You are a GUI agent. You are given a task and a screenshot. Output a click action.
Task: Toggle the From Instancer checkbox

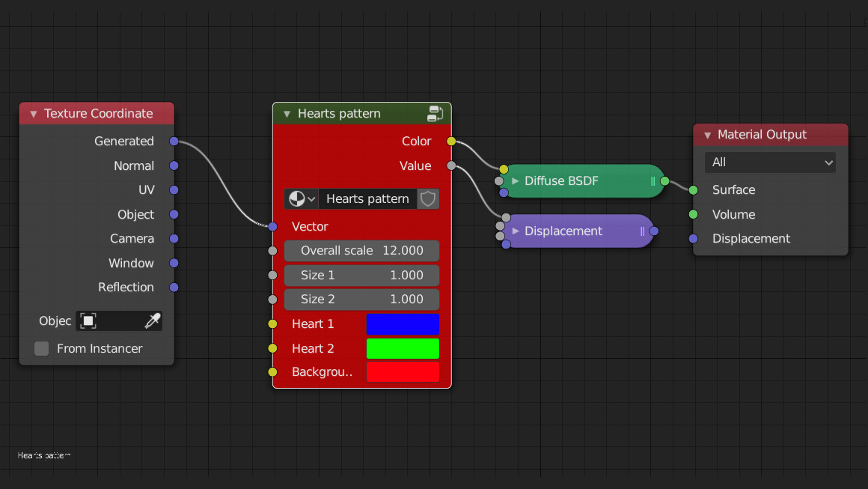point(41,348)
